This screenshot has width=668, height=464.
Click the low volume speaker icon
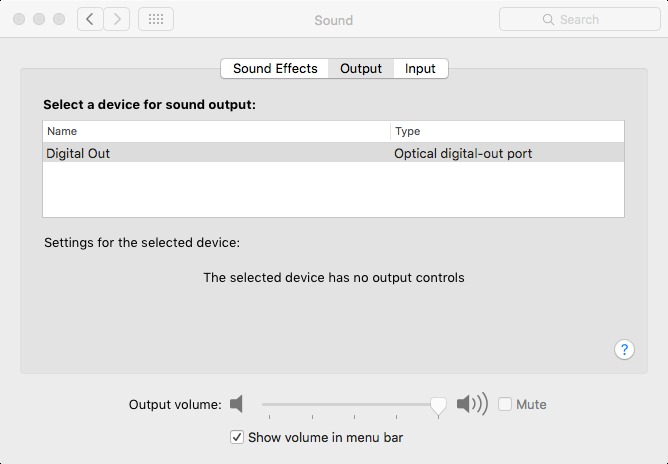pyautogui.click(x=236, y=404)
